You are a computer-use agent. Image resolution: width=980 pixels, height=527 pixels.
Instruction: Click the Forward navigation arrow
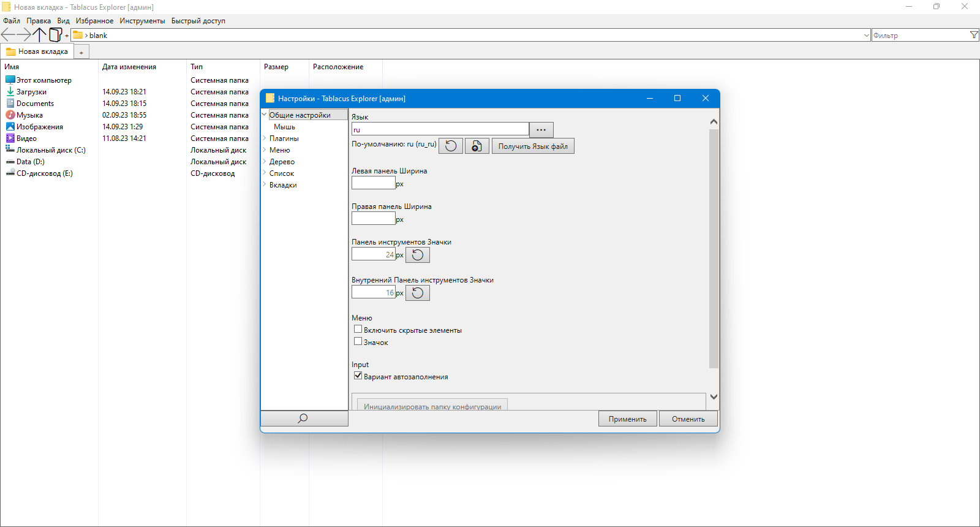click(23, 35)
